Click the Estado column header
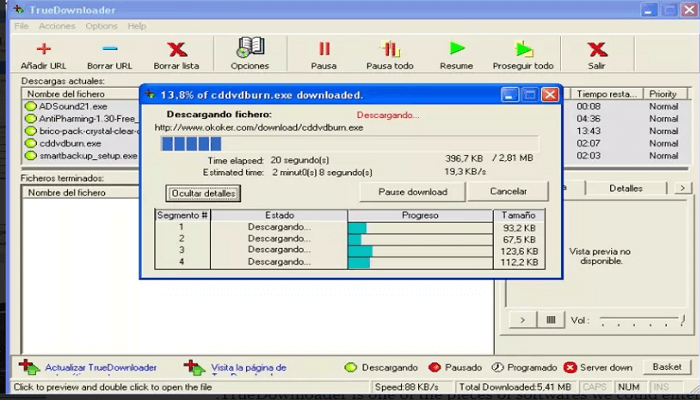This screenshot has height=400, width=700. pos(279,215)
